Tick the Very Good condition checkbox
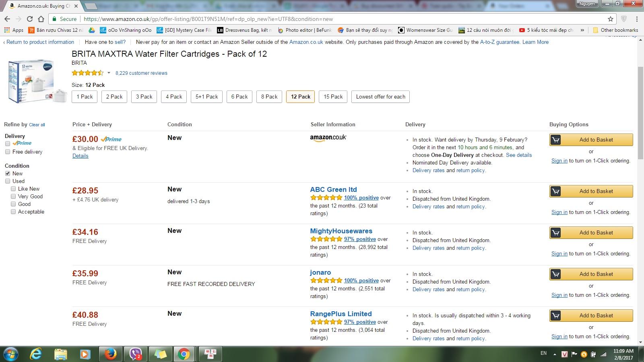The height and width of the screenshot is (362, 644). (13, 197)
